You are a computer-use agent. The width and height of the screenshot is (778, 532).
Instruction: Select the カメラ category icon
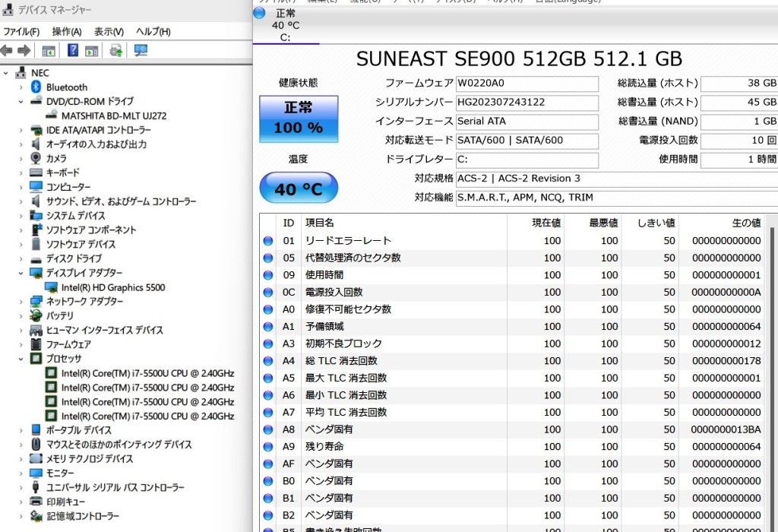(36, 158)
